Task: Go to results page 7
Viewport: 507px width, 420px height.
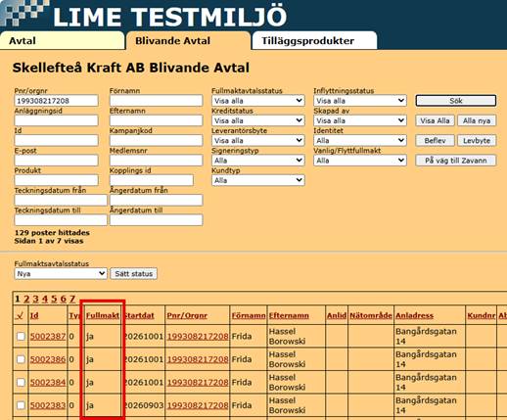Action: pos(72,299)
